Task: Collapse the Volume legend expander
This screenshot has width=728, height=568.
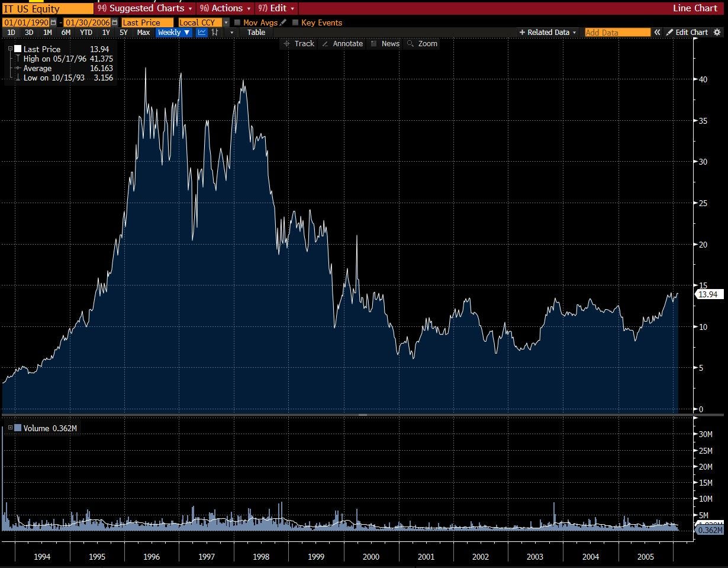Action: (10, 428)
